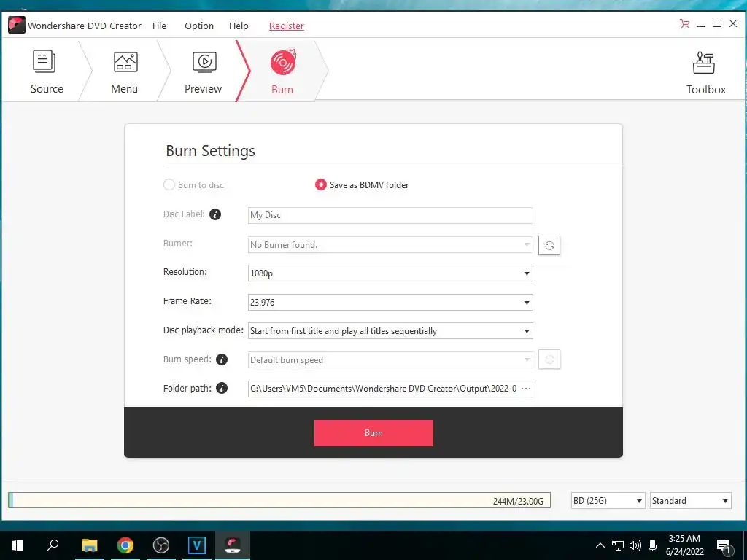The height and width of the screenshot is (560, 747).
Task: Open volume control tray icon
Action: click(x=635, y=545)
